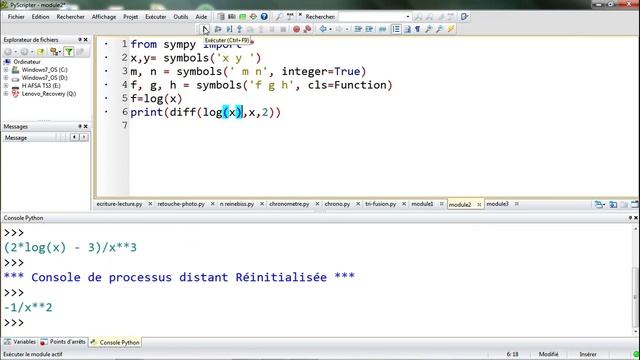640x360 pixels.
Task: Click the toggle comment icon
Action: coord(382,29)
